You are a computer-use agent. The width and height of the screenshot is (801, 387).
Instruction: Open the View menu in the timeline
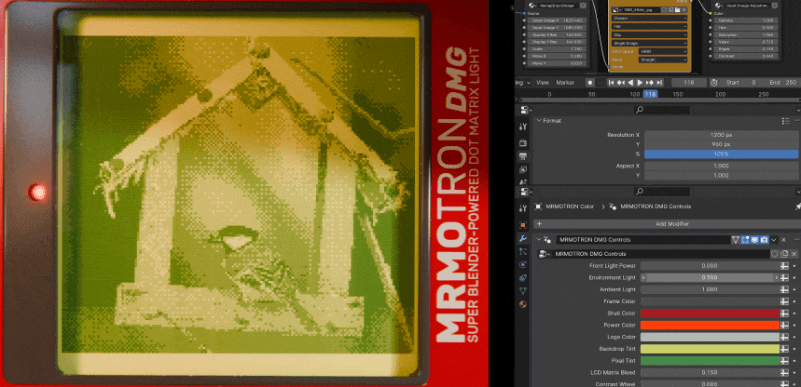click(543, 83)
